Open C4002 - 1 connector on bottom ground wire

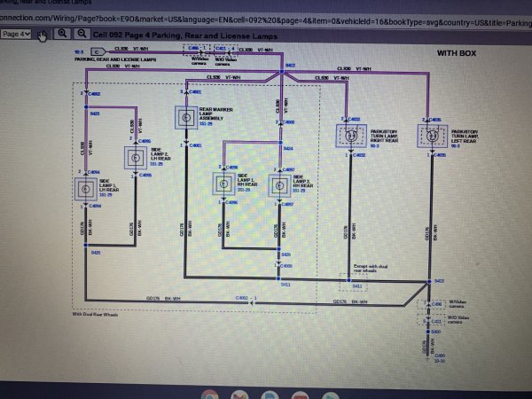coord(246,298)
